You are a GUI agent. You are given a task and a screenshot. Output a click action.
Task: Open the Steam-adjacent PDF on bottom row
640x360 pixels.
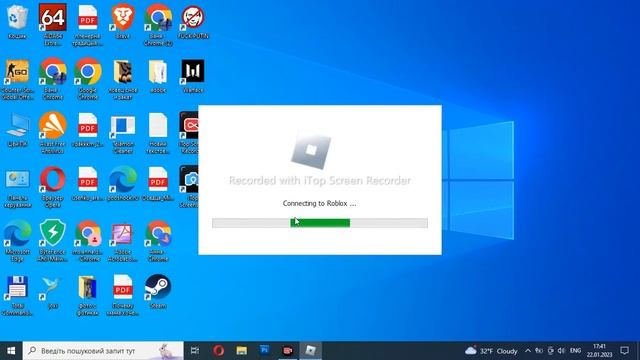click(123, 295)
